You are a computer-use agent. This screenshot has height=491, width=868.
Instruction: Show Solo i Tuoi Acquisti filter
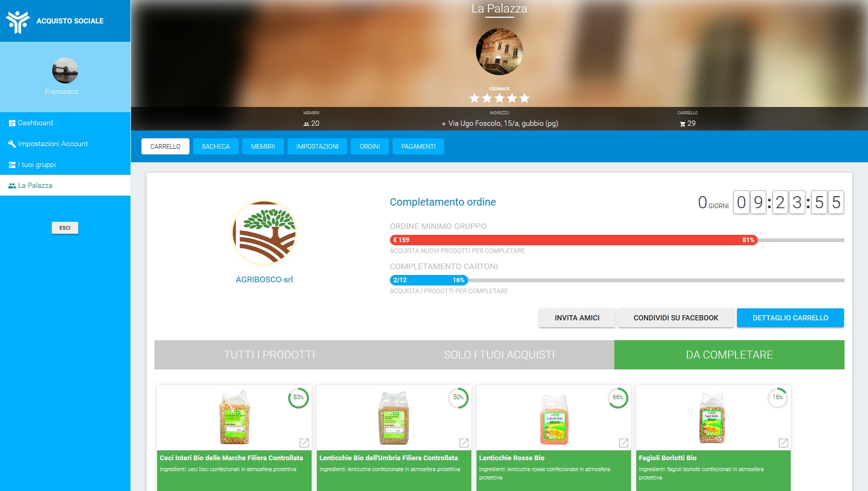[499, 355]
